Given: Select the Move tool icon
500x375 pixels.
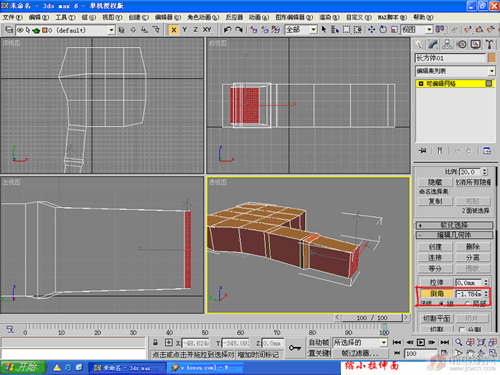Looking at the screenshot, I should 371,30.
